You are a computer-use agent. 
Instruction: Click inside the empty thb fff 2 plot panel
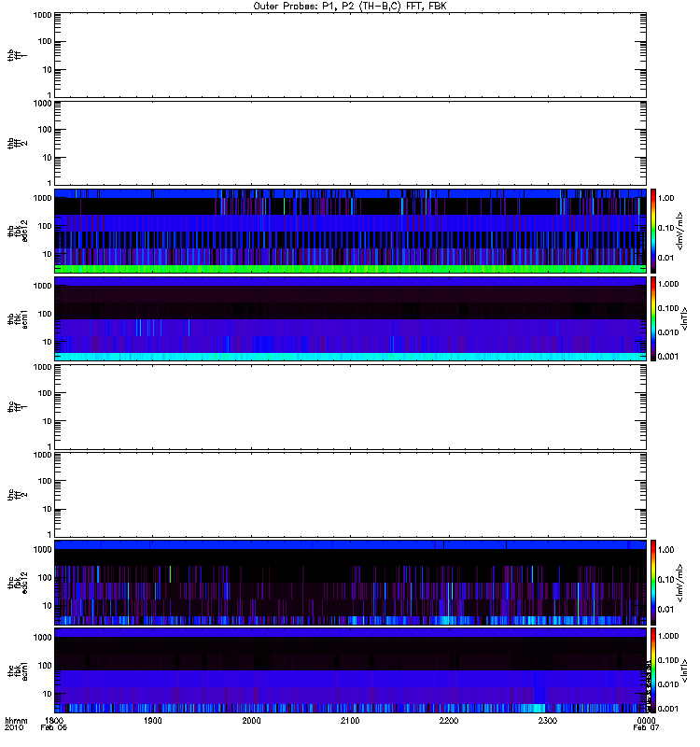pos(350,143)
